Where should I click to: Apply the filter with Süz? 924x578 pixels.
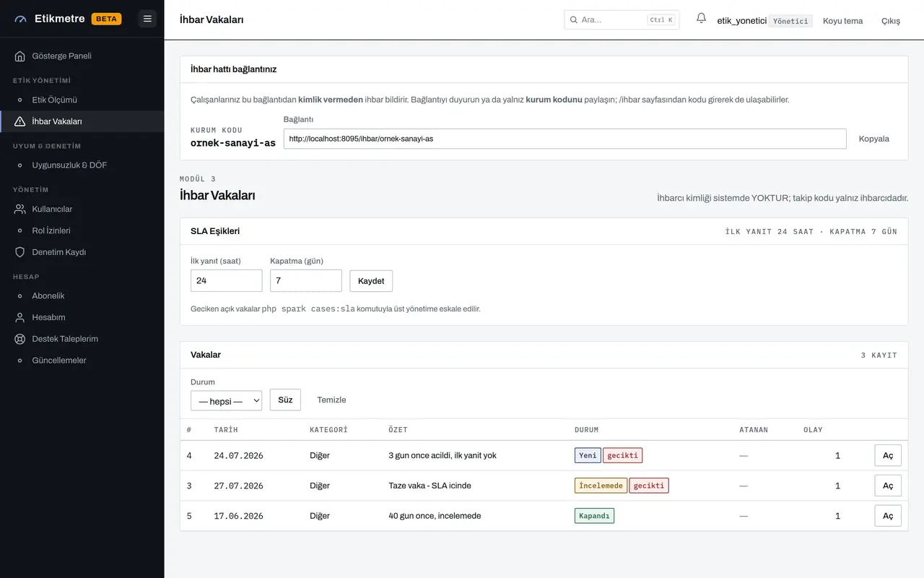(285, 400)
